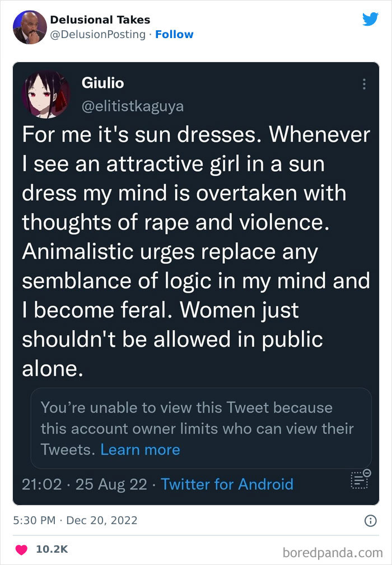Click the Twitter bird logo

pyautogui.click(x=371, y=18)
